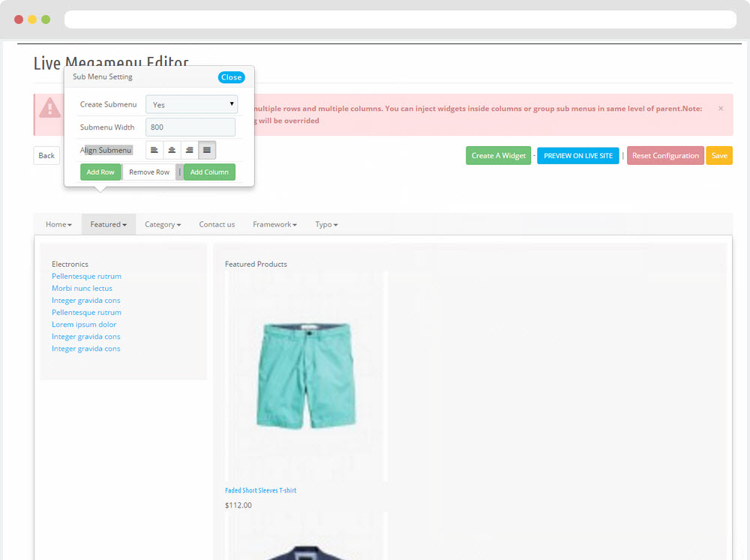Open the Lorem ipsum dolor link
This screenshot has height=560, width=750.
tap(84, 325)
